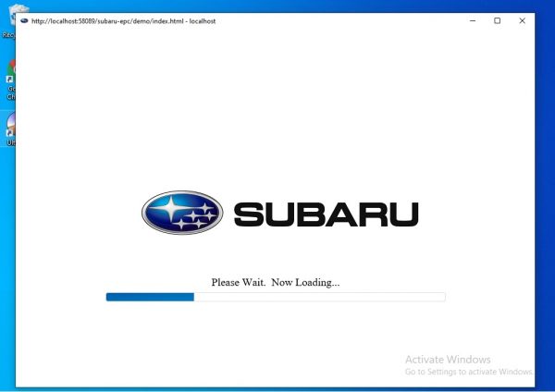555x392 pixels.
Task: Close the Subaru EPC loading window
Action: tap(522, 21)
